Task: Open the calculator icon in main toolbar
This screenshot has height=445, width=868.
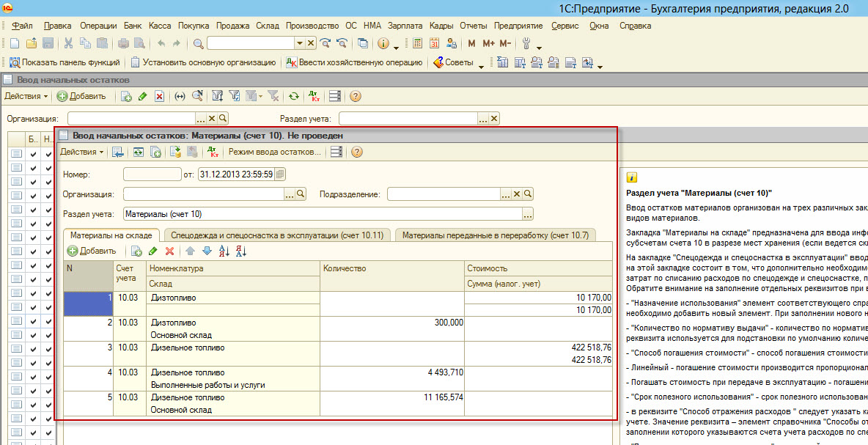Action: point(418,44)
